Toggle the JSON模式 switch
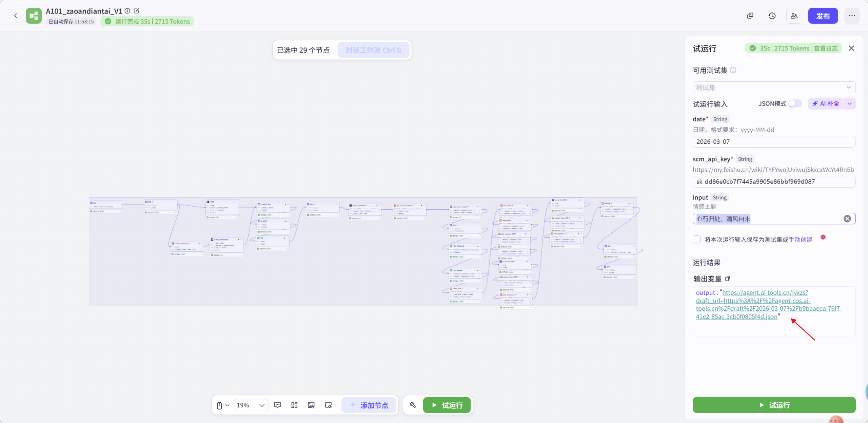 point(795,103)
